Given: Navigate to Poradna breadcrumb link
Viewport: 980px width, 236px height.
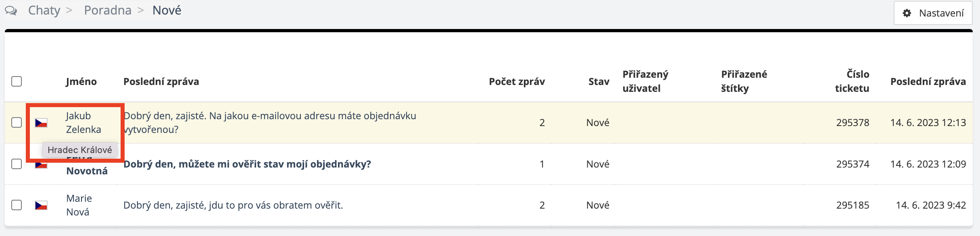Looking at the screenshot, I should (x=108, y=10).
